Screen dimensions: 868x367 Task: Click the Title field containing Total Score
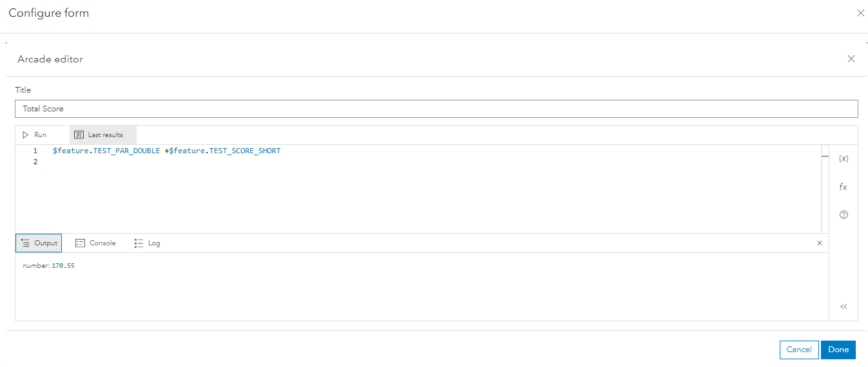pos(436,109)
